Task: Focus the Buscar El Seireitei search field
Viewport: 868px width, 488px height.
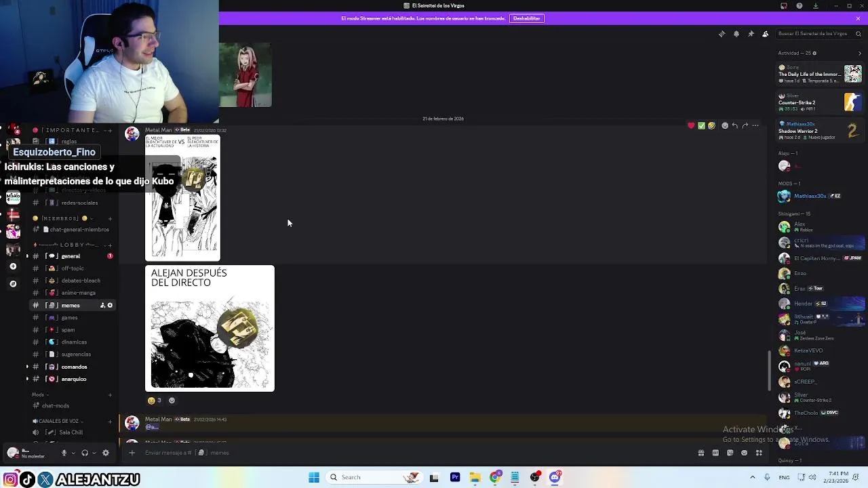Action: [819, 34]
